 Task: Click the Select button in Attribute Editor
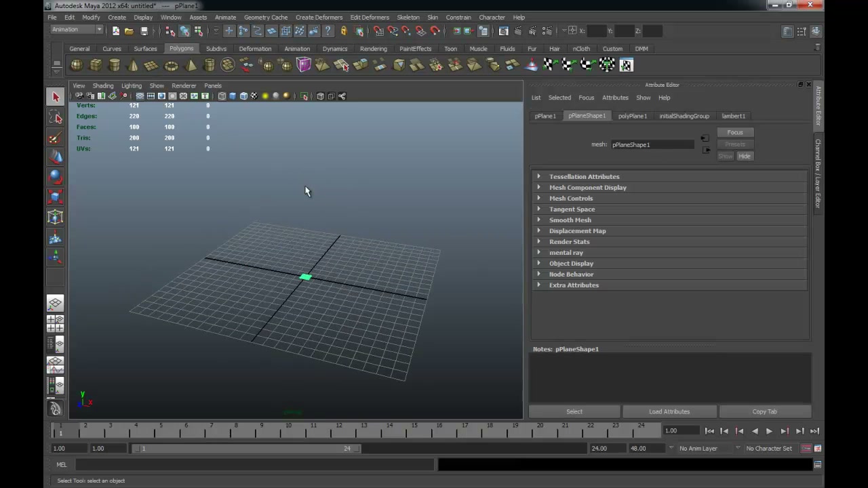(574, 411)
